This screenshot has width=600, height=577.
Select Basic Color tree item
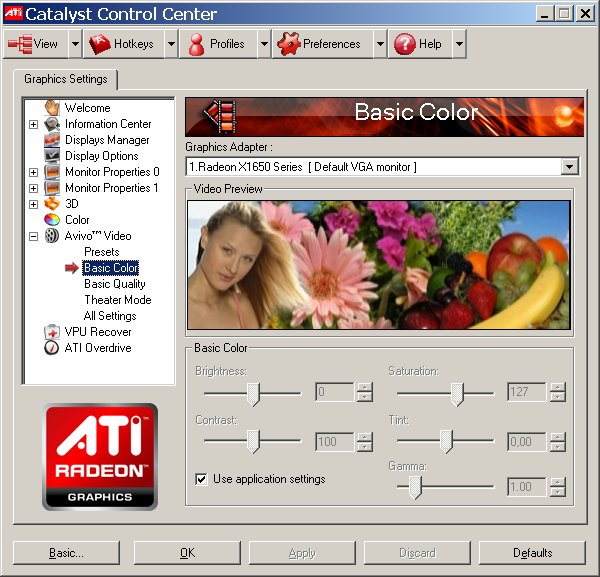click(111, 268)
